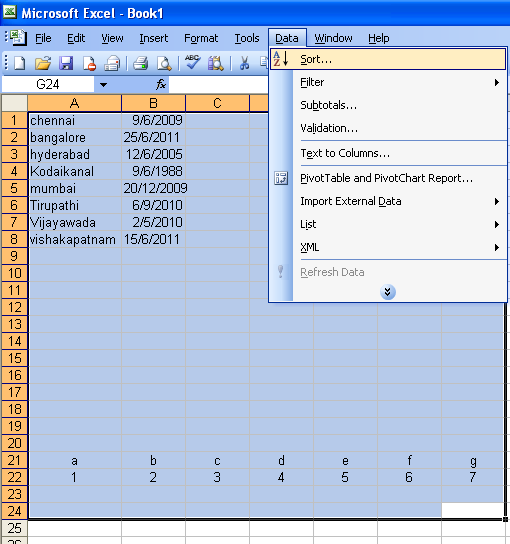This screenshot has height=544, width=510.
Task: Click the Research books icon
Action: [215, 63]
